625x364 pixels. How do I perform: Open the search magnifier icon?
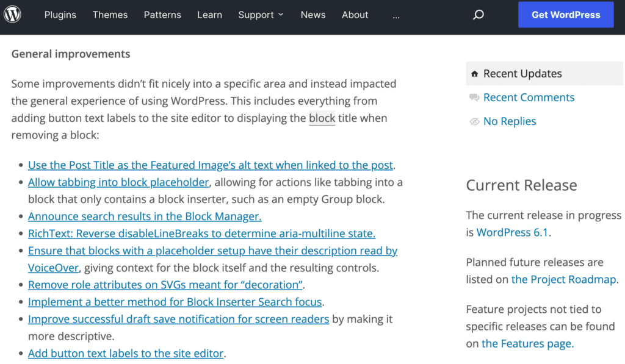479,15
